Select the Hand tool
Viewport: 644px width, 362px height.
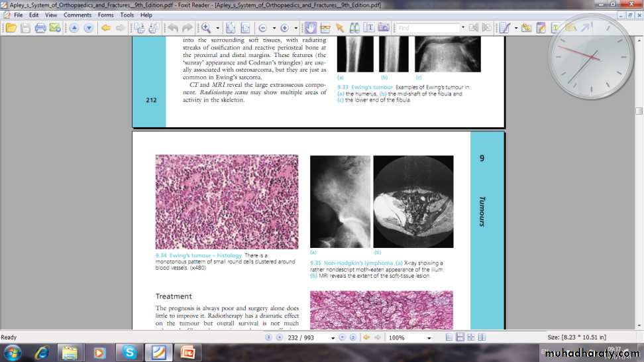coord(310,28)
